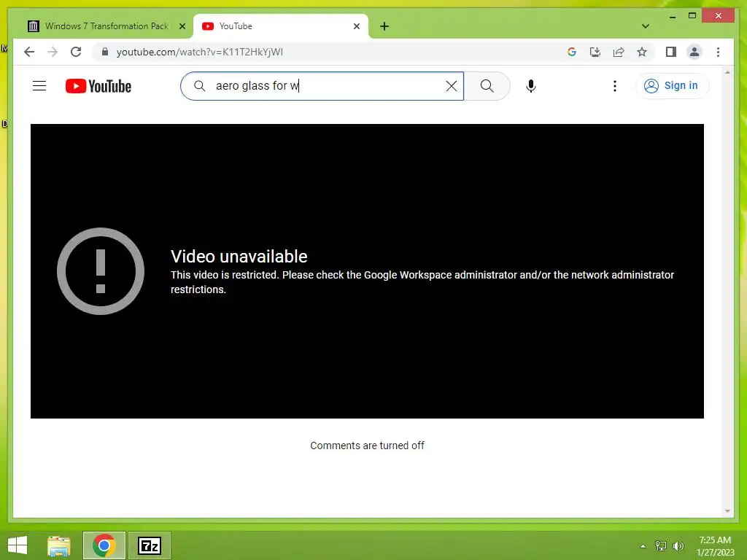Open the taskbar clock showing 7:25 AM
Image resolution: width=747 pixels, height=560 pixels.
pos(715,546)
